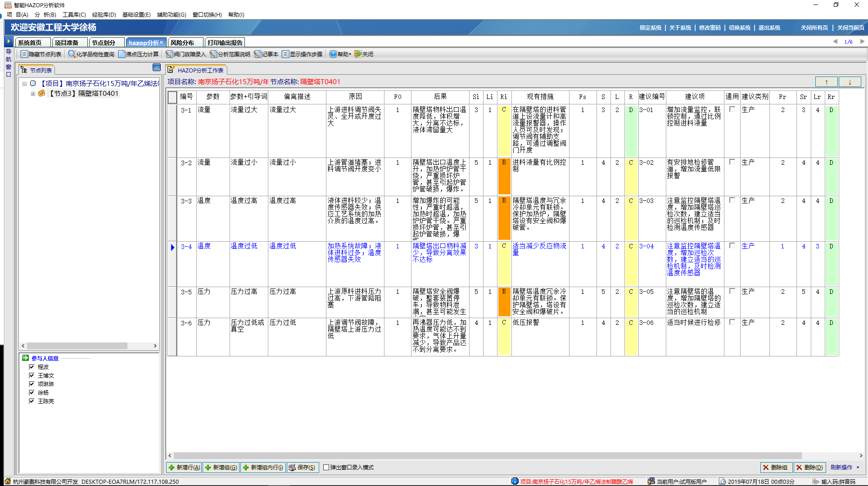Viewport: 868px width, 486px height.
Task: Switch to the 风险分布 tab
Action: point(182,43)
